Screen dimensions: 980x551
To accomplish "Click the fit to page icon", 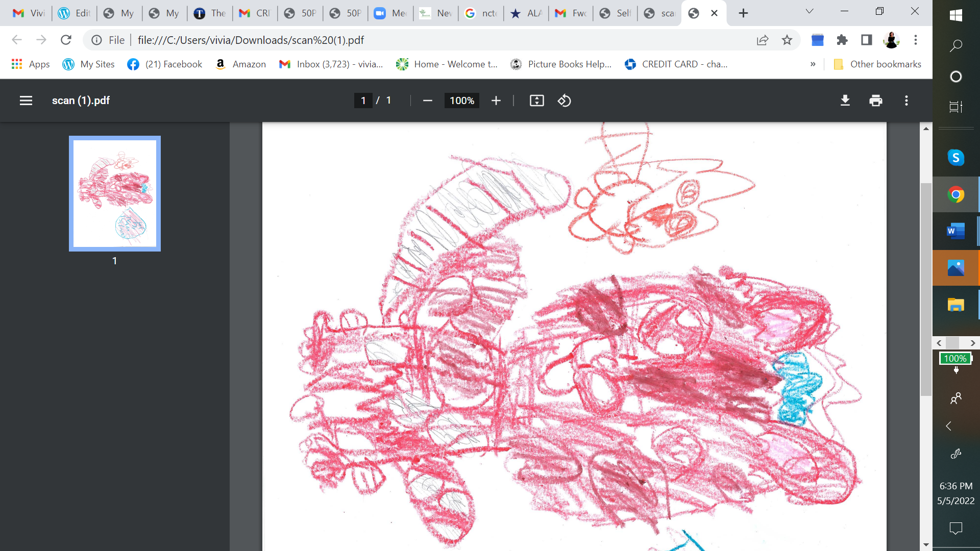I will [x=536, y=101].
